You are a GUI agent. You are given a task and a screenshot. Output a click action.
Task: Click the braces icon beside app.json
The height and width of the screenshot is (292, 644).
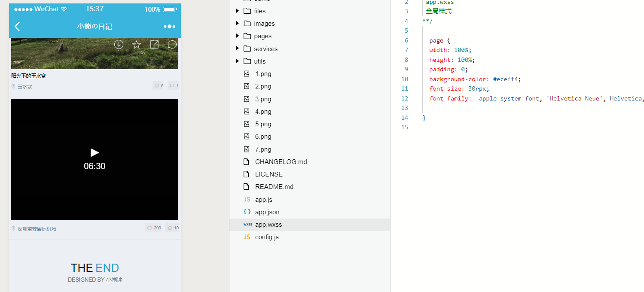(247, 212)
